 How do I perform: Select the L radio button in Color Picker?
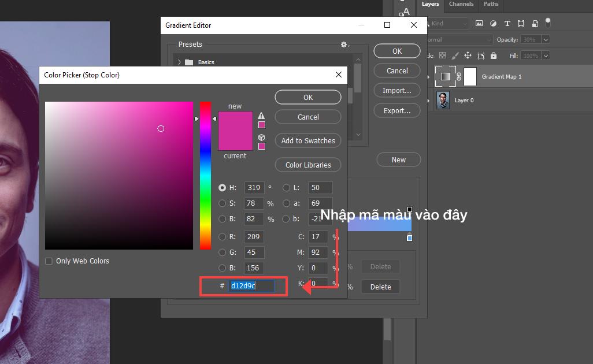point(287,188)
